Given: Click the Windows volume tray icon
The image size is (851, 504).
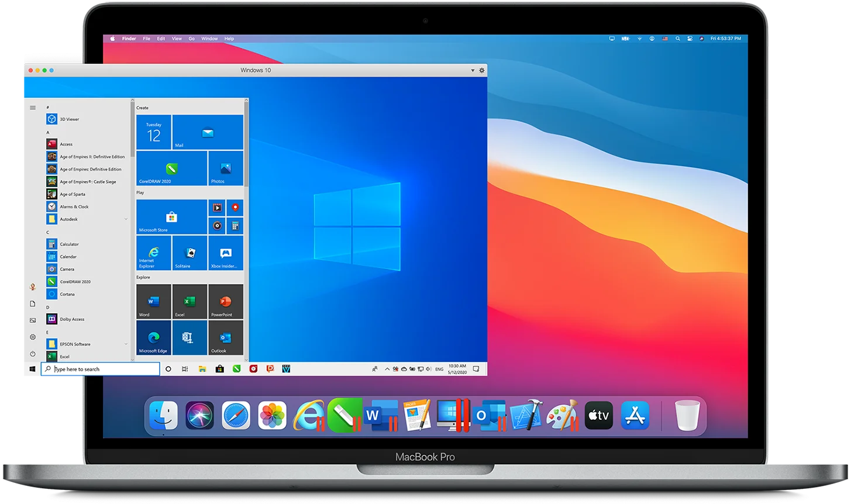Looking at the screenshot, I should click(x=429, y=369).
